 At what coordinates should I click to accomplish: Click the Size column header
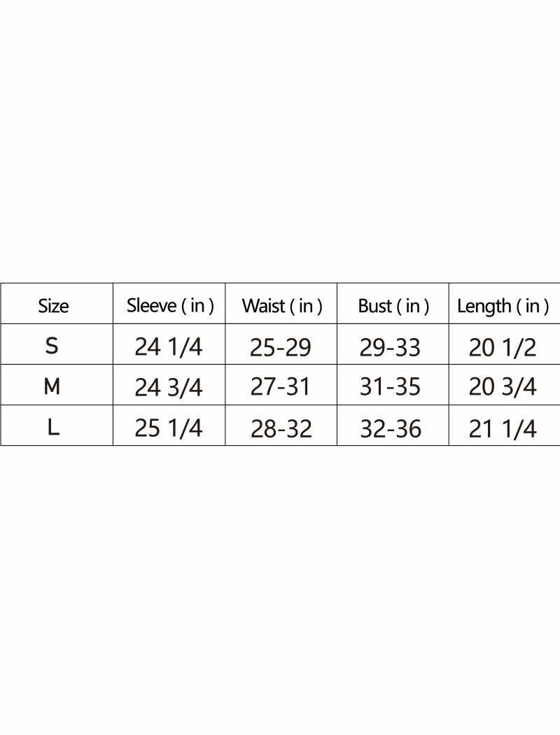point(53,306)
